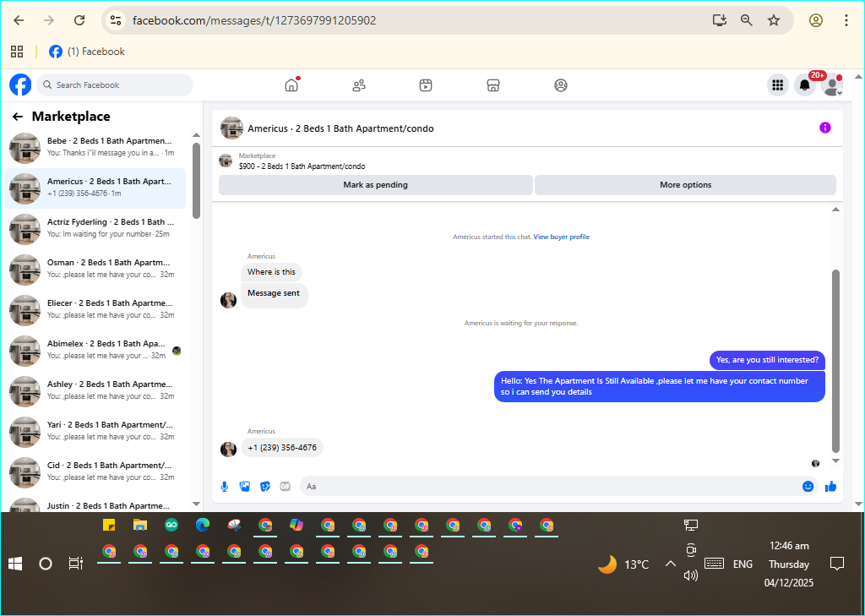Screen dimensions: 865x616
Task: Open the account profile avatar menu
Action: pos(832,85)
